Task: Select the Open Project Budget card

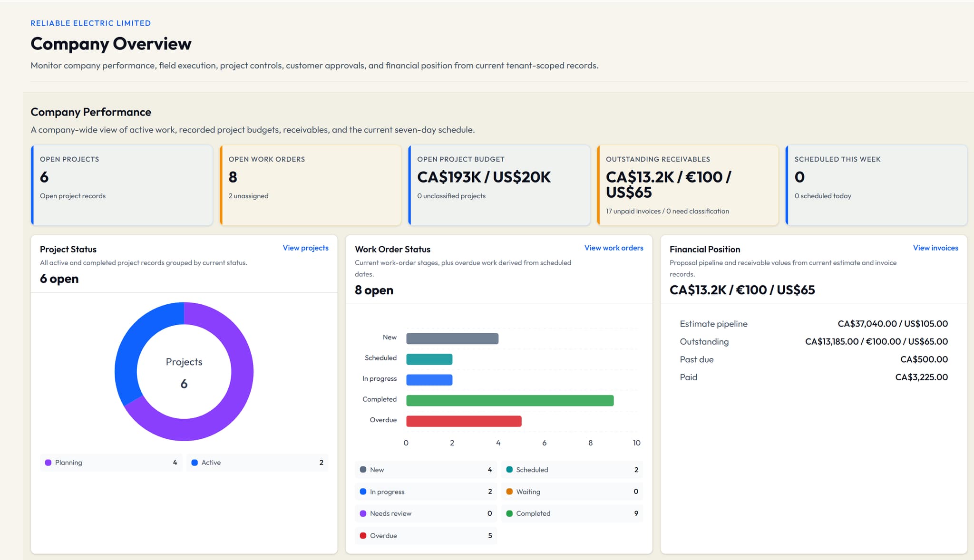Action: (x=499, y=185)
